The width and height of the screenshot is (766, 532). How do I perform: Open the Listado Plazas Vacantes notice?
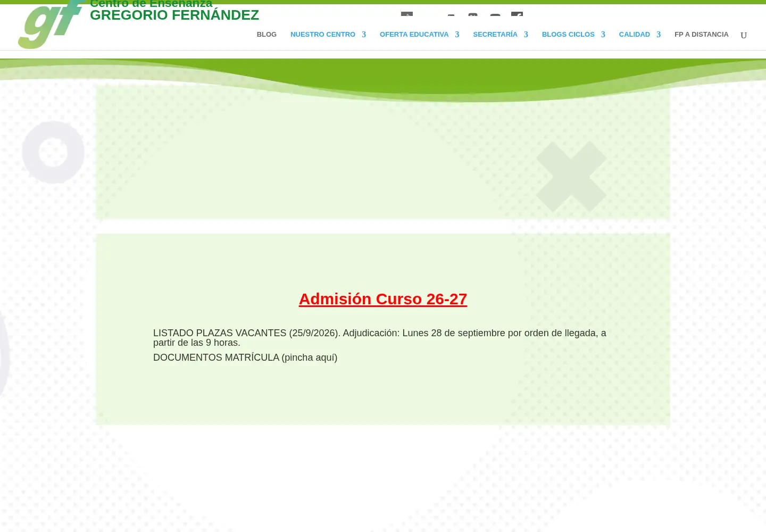(380, 338)
